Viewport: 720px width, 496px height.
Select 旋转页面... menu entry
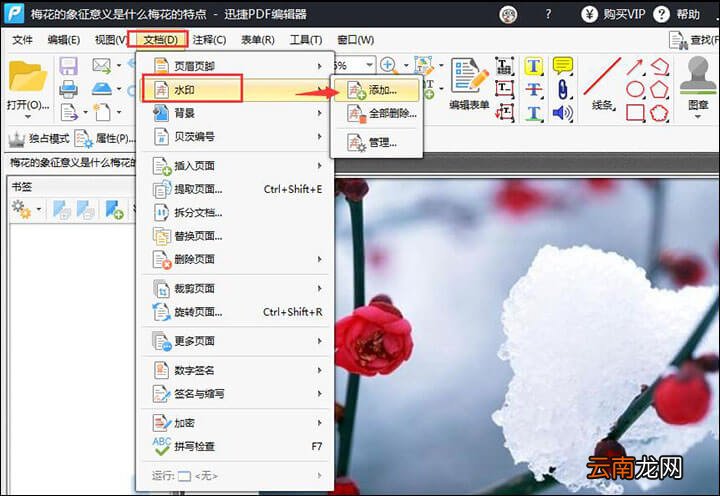236,312
